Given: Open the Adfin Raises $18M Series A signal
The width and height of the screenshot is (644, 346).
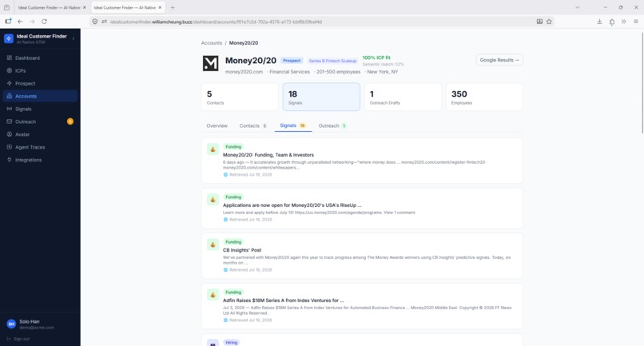Looking at the screenshot, I should [x=362, y=306].
